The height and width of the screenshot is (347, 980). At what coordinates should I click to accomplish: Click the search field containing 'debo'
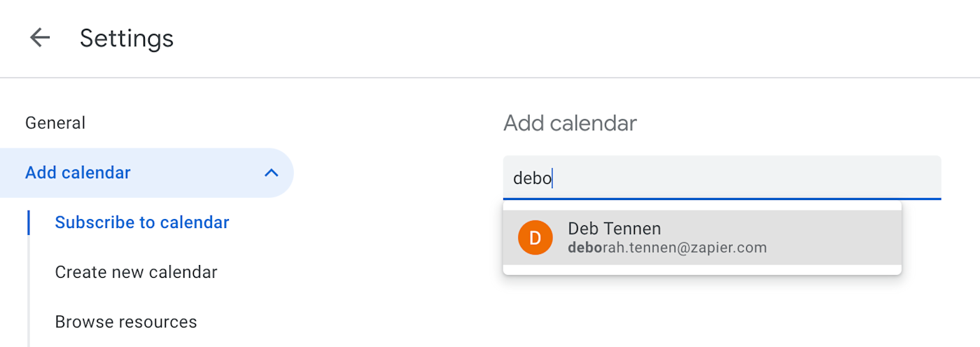721,178
